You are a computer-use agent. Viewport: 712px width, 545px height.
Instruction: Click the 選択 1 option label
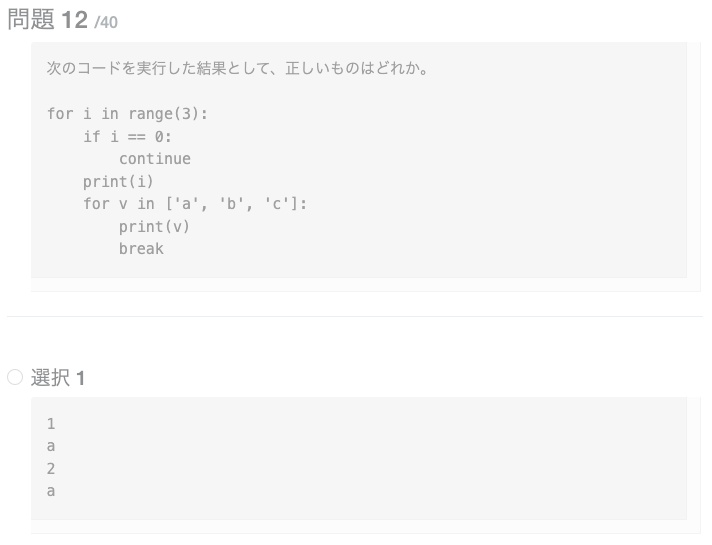58,378
